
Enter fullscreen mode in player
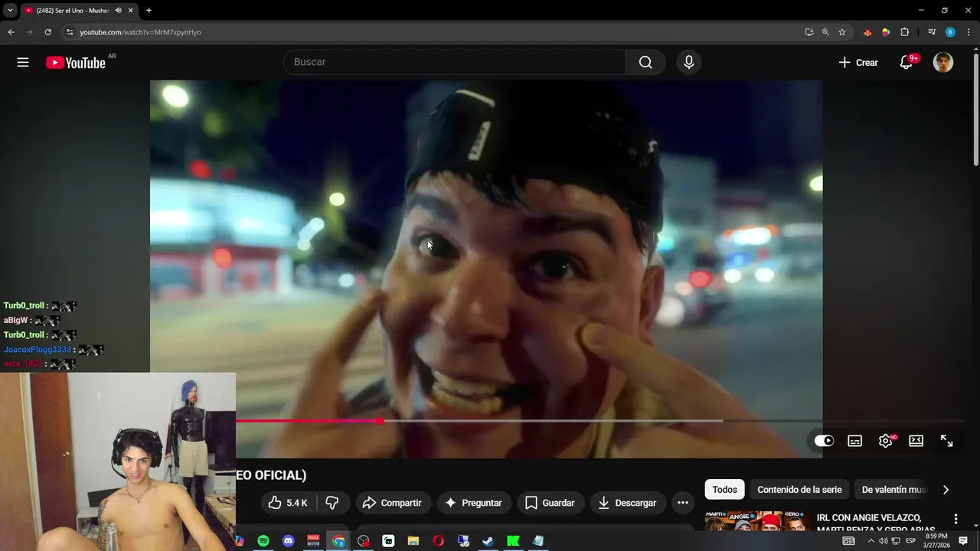point(946,441)
